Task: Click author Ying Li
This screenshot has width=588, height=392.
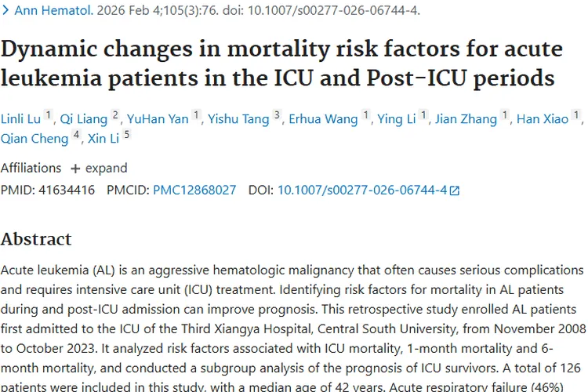Action: click(x=397, y=119)
